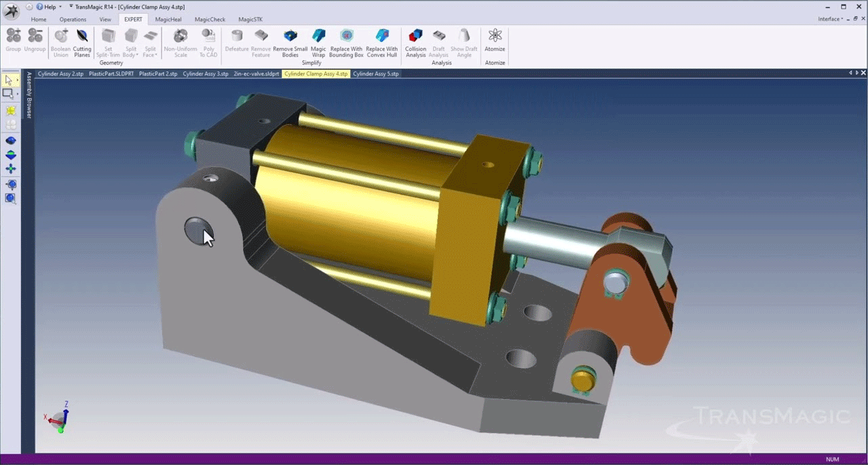Open the PlasticPart.SLDPRT document tab
The width and height of the screenshot is (868, 465).
(111, 73)
